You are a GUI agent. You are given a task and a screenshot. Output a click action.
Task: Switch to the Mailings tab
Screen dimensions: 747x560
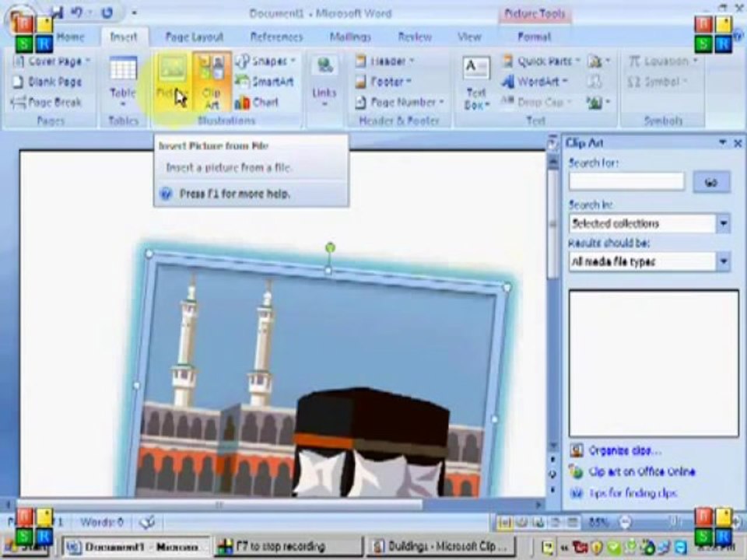(x=350, y=37)
